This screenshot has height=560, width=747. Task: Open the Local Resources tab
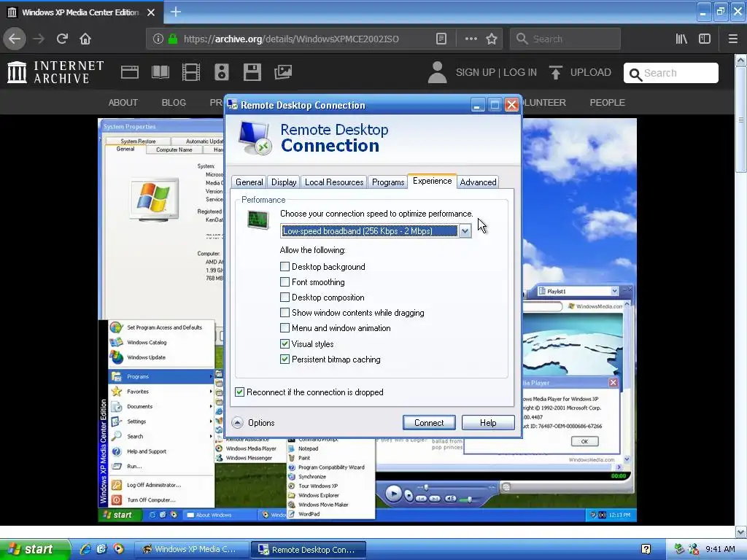(x=334, y=182)
